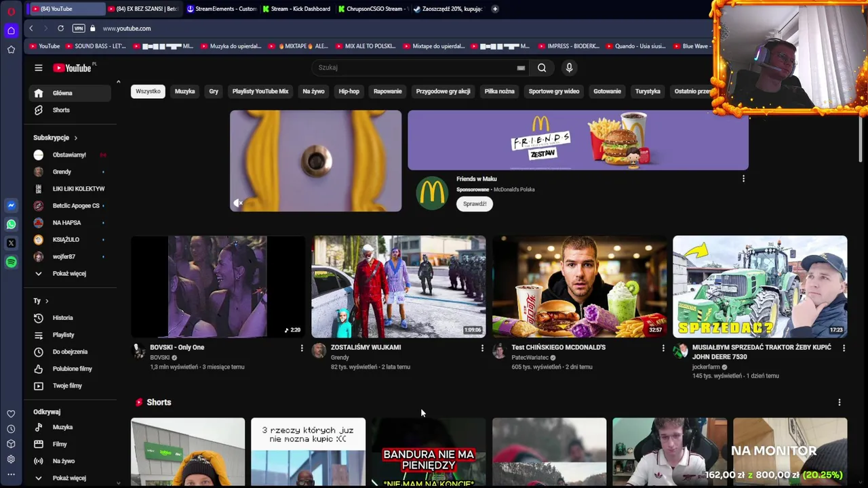This screenshot has width=868, height=488.
Task: Go back with browser back arrow
Action: click(x=31, y=28)
